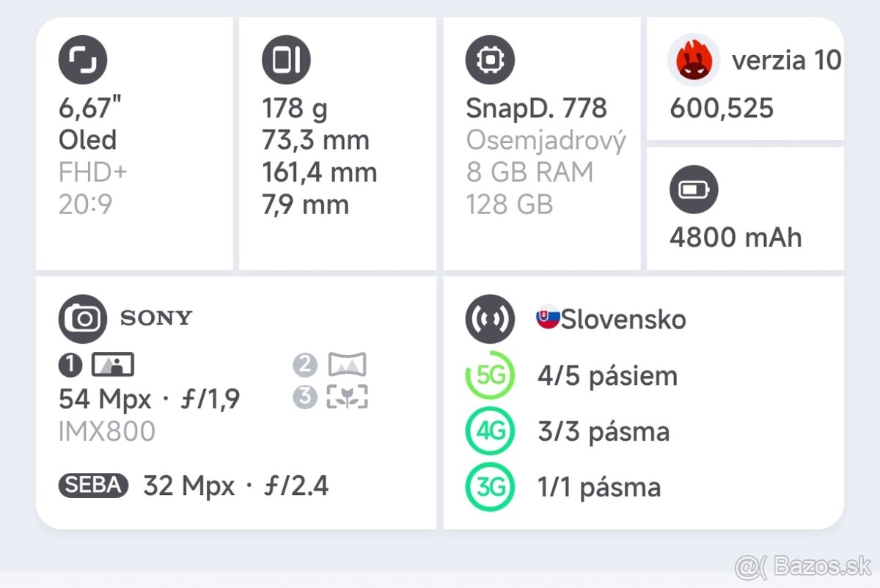
Task: Tap the processor chip icon
Action: click(x=490, y=59)
